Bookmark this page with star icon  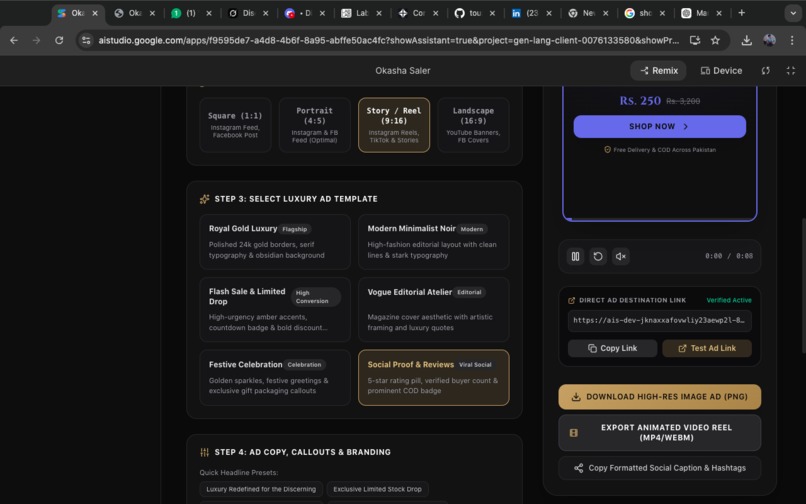[715, 40]
